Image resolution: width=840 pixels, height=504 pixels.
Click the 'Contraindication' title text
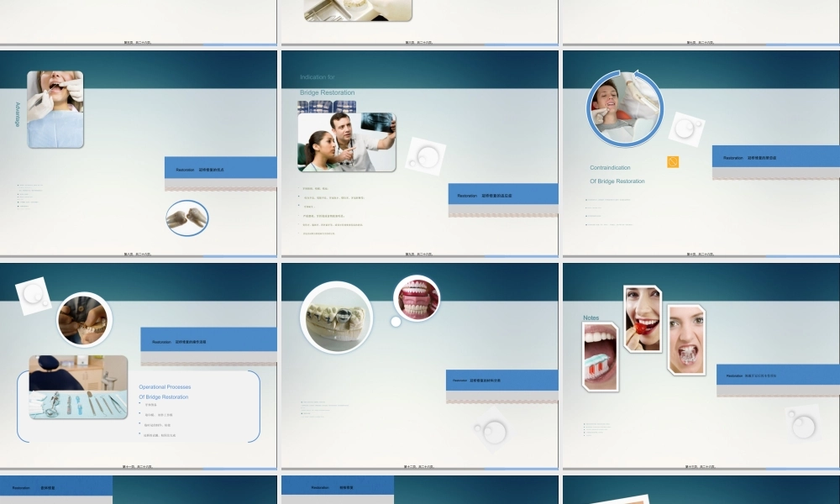coord(610,168)
